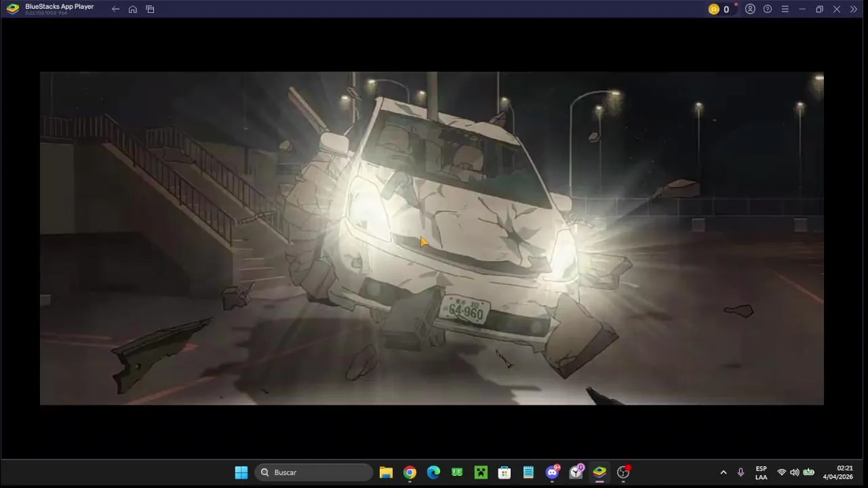Image resolution: width=868 pixels, height=488 pixels.
Task: Open the BlueStacks home screen icon
Action: [x=133, y=9]
